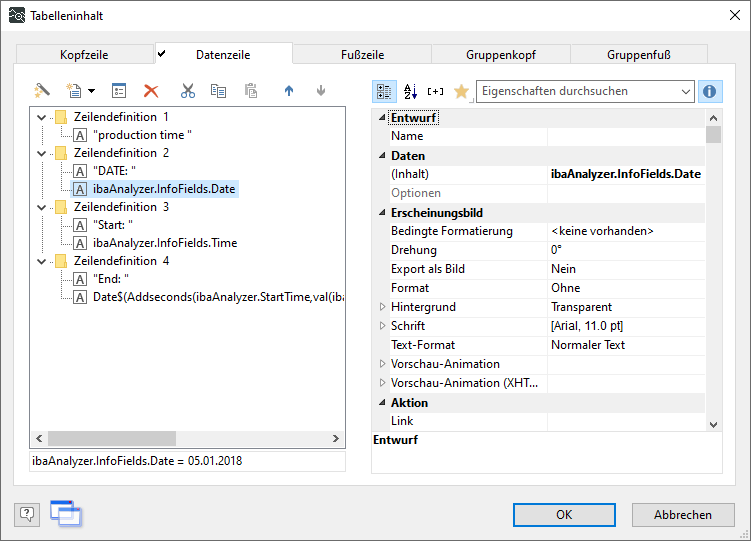The width and height of the screenshot is (751, 541).
Task: Select ibaAnalyzer.InfoFields.Date tree item
Action: click(x=155, y=189)
